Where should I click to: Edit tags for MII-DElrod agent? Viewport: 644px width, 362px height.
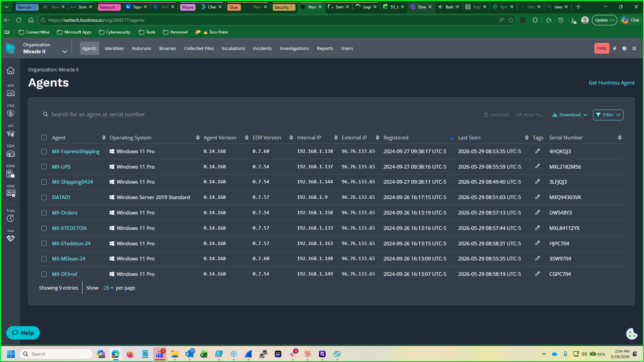[537, 274]
